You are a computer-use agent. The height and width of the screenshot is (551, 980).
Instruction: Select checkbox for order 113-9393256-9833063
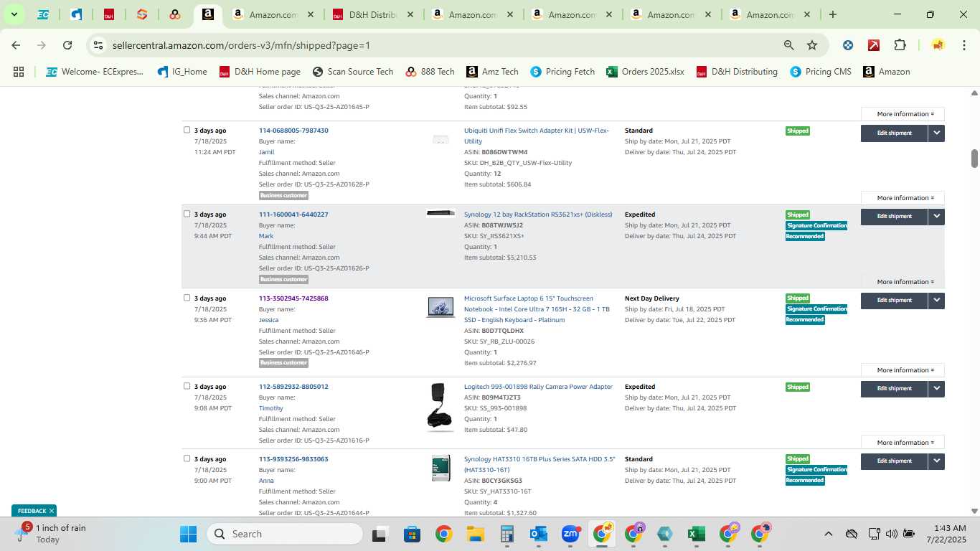point(187,458)
